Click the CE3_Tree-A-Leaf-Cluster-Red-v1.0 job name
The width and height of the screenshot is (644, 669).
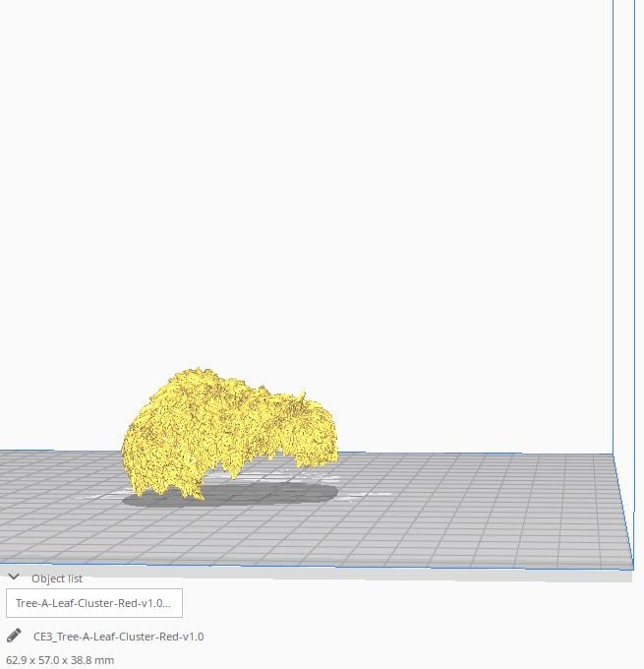119,637
